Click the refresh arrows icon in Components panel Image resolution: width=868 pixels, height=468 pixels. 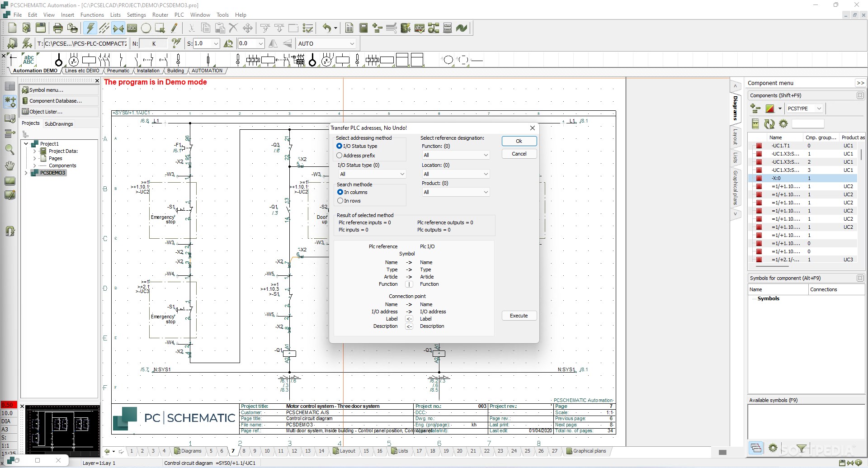point(769,124)
